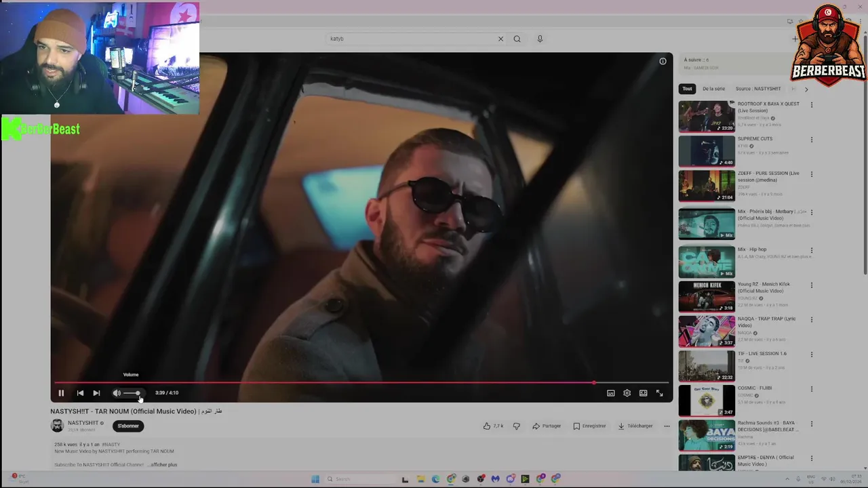Open Microsoft Edge from the taskbar
This screenshot has height=488, width=868.
coord(435,479)
